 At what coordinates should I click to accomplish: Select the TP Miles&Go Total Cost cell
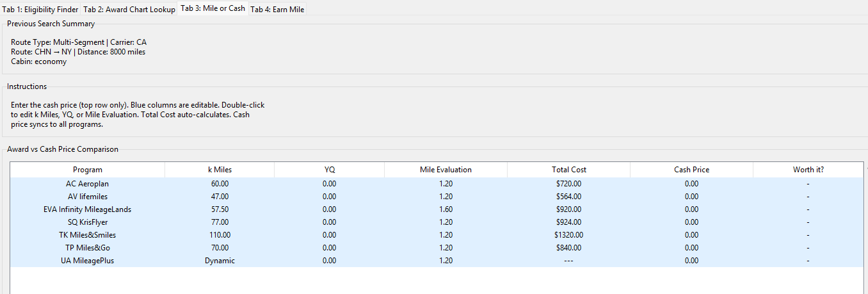click(568, 248)
